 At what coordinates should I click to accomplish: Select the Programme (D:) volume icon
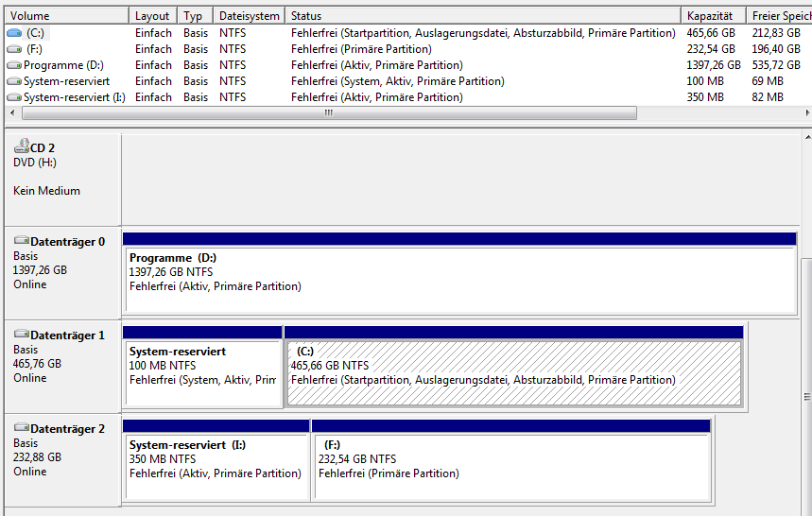14,65
